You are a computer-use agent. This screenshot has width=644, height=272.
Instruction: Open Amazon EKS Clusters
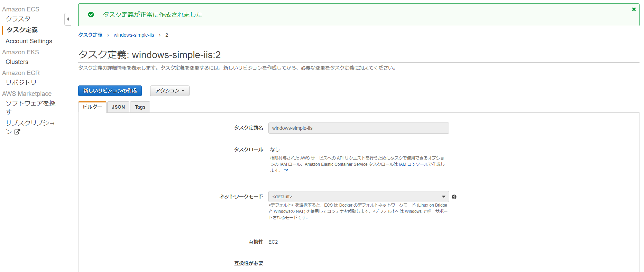pos(17,62)
